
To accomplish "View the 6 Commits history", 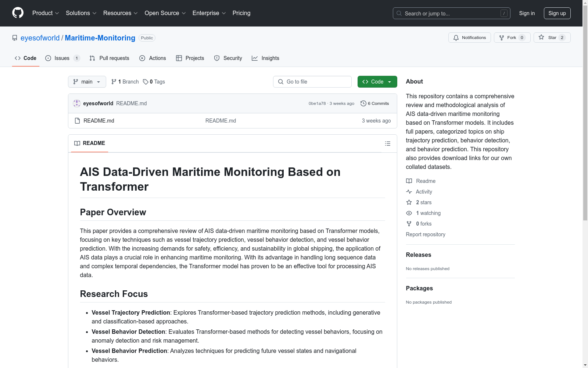I will pos(375,103).
